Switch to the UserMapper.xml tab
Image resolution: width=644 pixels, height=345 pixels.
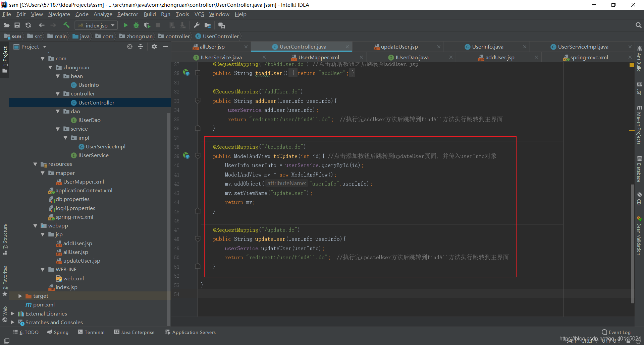318,58
